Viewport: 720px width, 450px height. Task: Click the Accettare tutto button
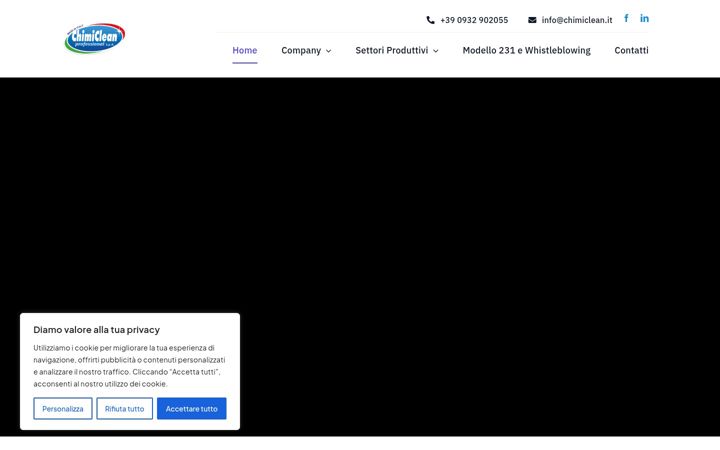tap(191, 408)
